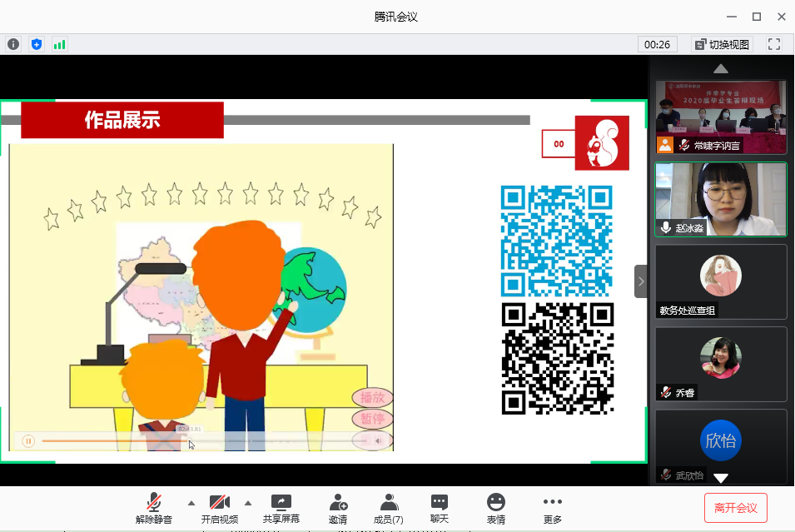
Task: Click the pink 播放 play button
Action: pos(373,398)
